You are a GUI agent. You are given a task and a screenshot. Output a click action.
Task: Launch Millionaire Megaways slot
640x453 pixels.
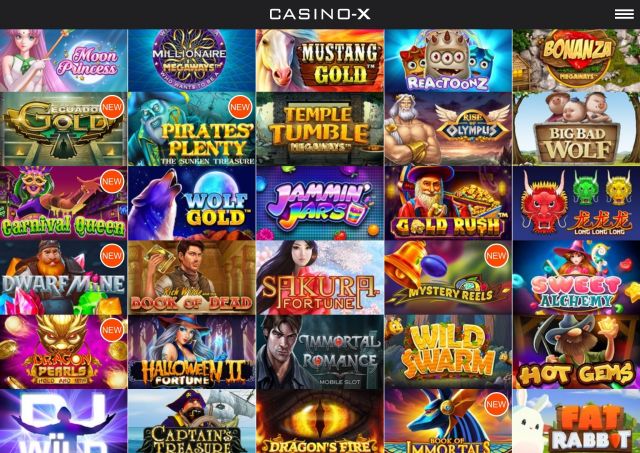tap(191, 60)
